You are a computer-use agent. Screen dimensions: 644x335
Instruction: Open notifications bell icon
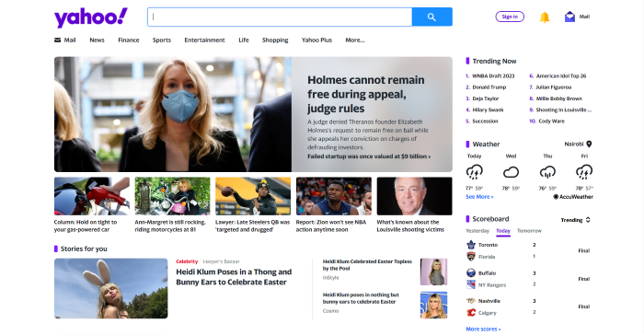click(x=545, y=17)
